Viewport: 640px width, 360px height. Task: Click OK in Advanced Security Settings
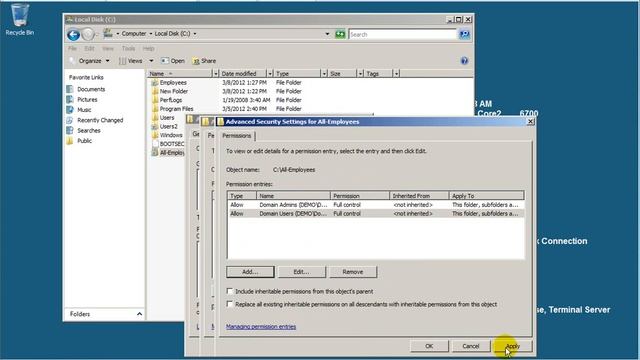tap(429, 346)
